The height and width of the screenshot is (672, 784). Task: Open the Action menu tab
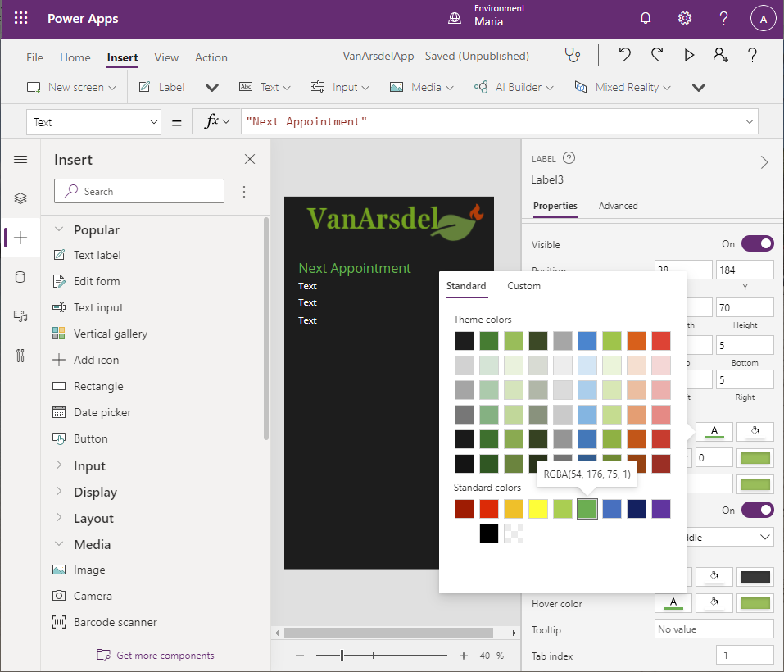coord(211,57)
